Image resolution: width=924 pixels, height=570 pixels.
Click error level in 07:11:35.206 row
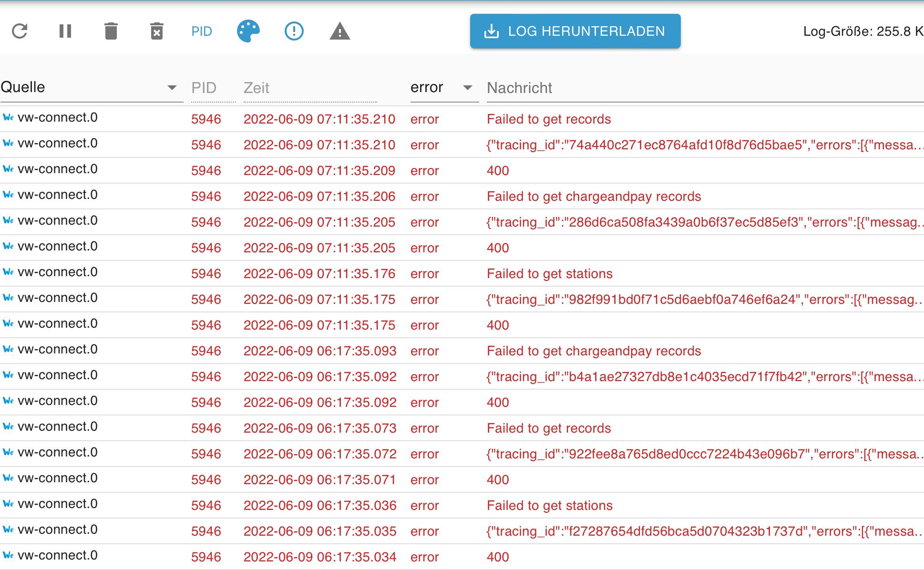click(424, 197)
